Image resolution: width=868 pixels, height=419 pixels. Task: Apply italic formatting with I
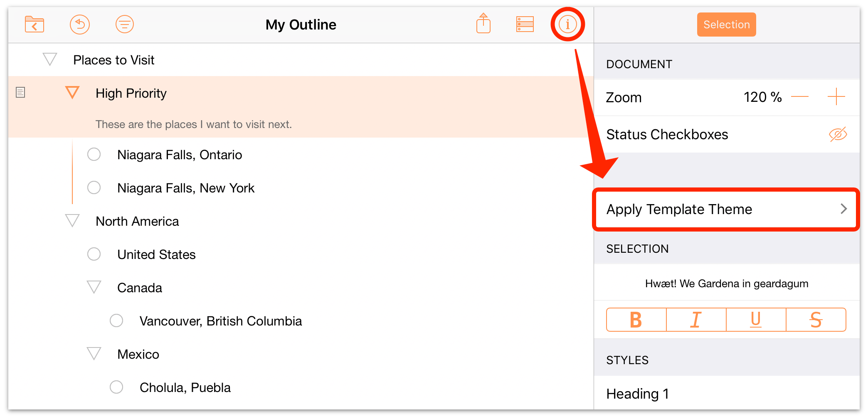coord(696,320)
